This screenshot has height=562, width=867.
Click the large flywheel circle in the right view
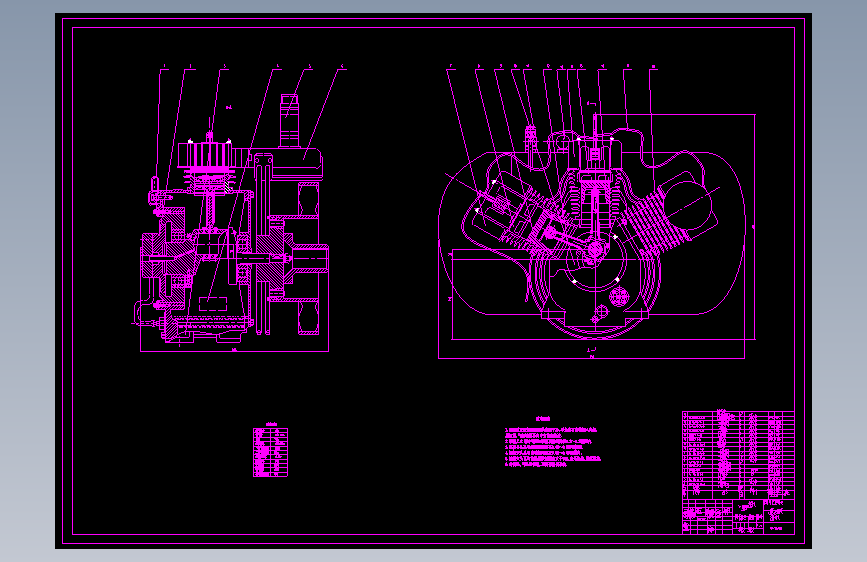pyautogui.click(x=594, y=271)
